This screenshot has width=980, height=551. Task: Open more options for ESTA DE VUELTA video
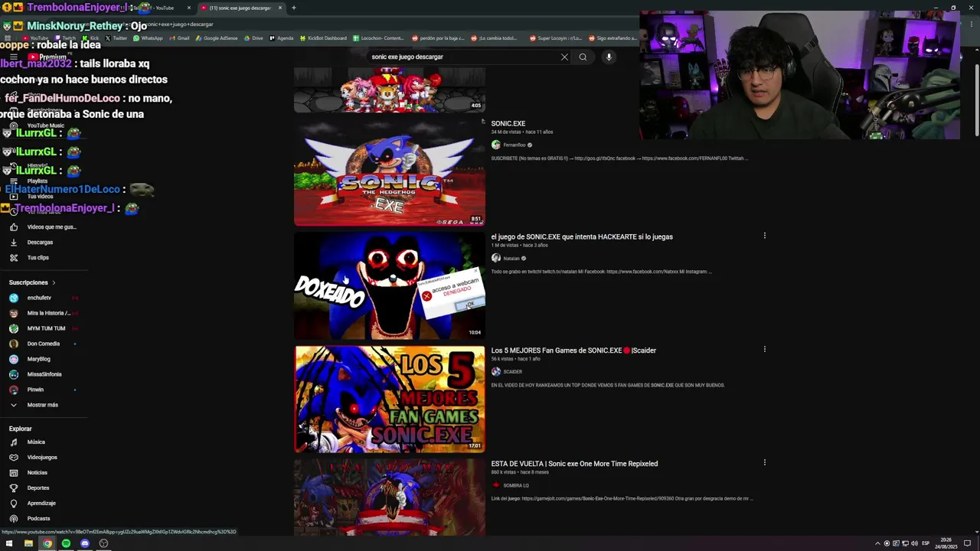(764, 462)
